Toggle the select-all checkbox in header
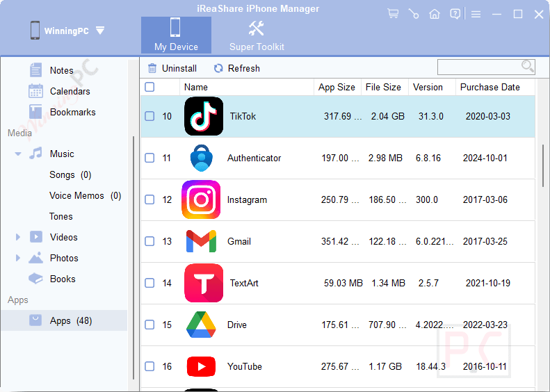Screen dimensions: 550x392 [x=149, y=87]
